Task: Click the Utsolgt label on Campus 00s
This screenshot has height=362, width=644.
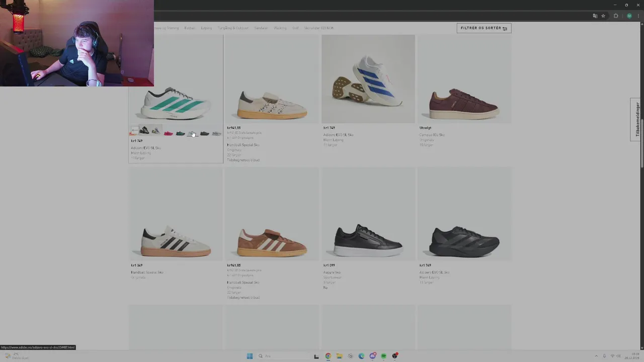Action: tap(425, 128)
